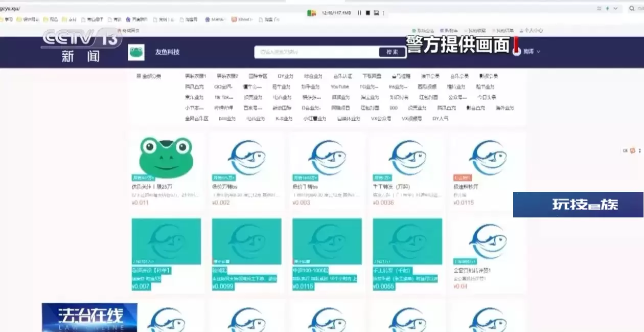Select the 影视会员 category
The height and width of the screenshot is (332, 644).
click(488, 76)
